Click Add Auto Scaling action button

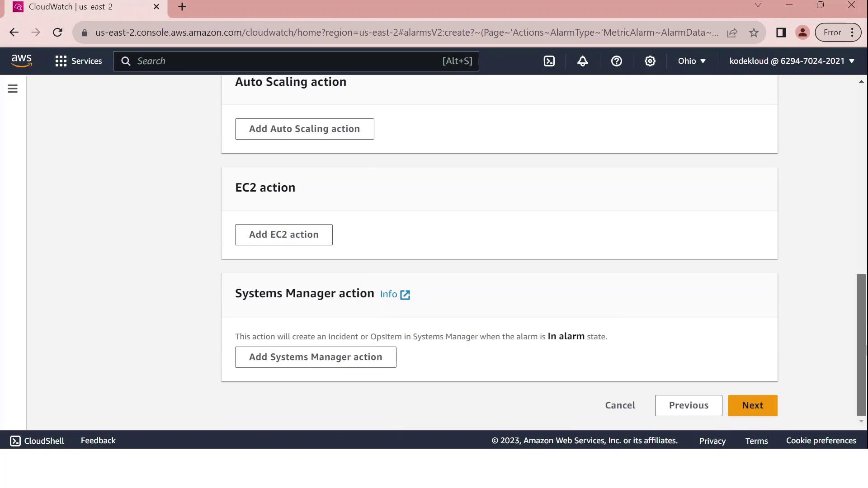click(304, 129)
